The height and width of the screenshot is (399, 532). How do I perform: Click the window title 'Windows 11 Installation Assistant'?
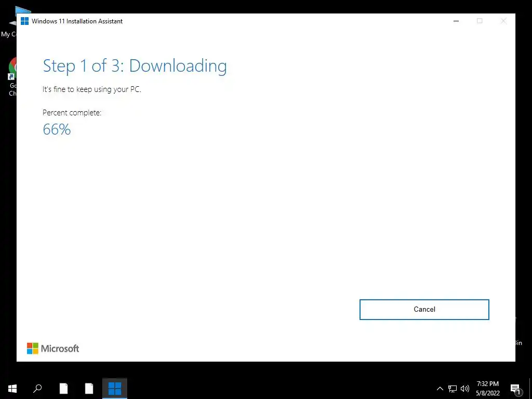[x=77, y=21]
